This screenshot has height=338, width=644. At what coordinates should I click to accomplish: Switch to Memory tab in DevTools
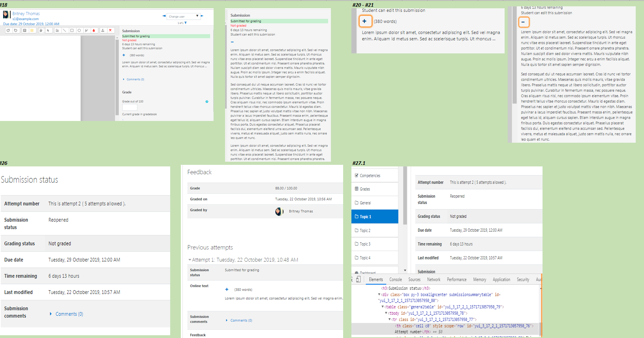[480, 279]
